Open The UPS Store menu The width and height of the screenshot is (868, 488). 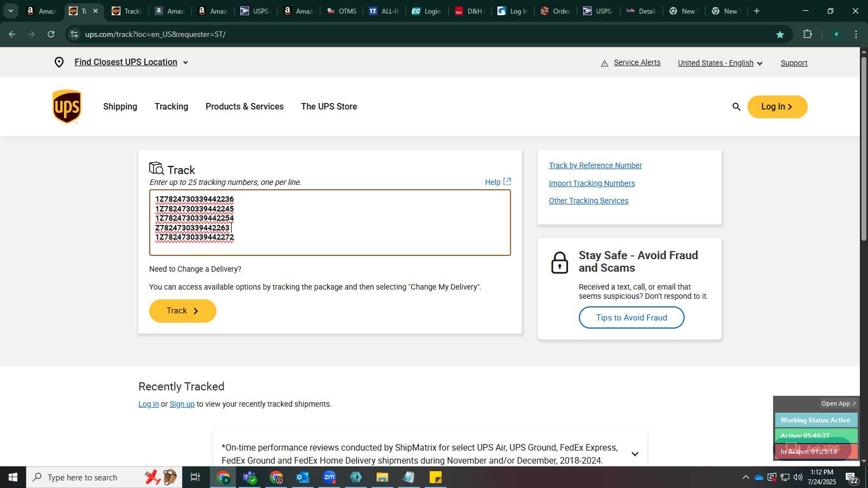coord(329,107)
